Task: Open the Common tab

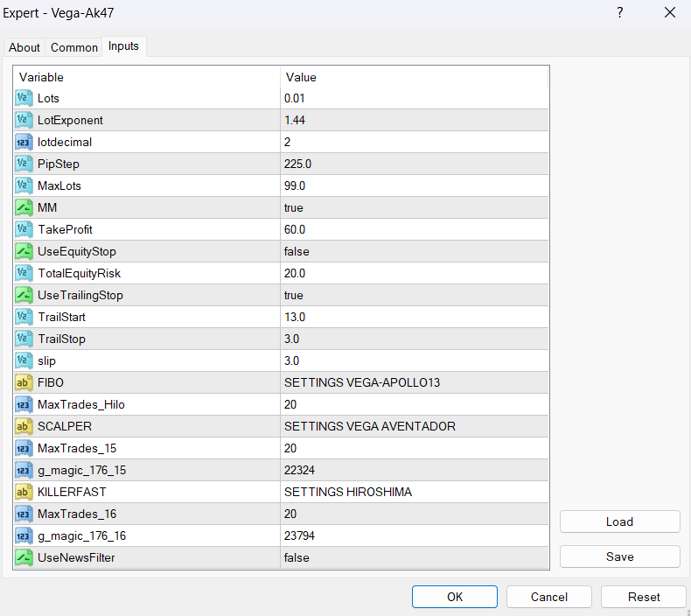Action: click(74, 47)
